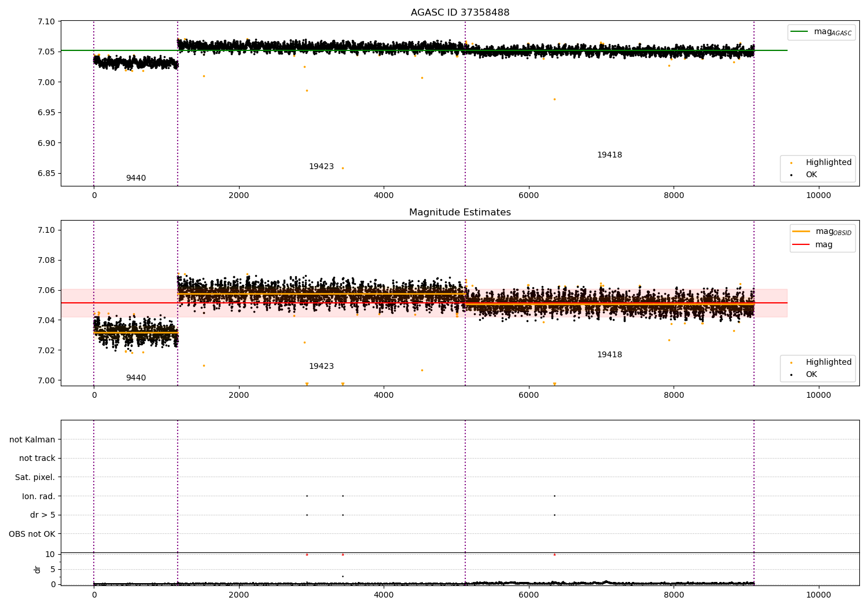Click the orange triangle marker below the 19418 label
The height and width of the screenshot is (608, 868).
click(554, 384)
